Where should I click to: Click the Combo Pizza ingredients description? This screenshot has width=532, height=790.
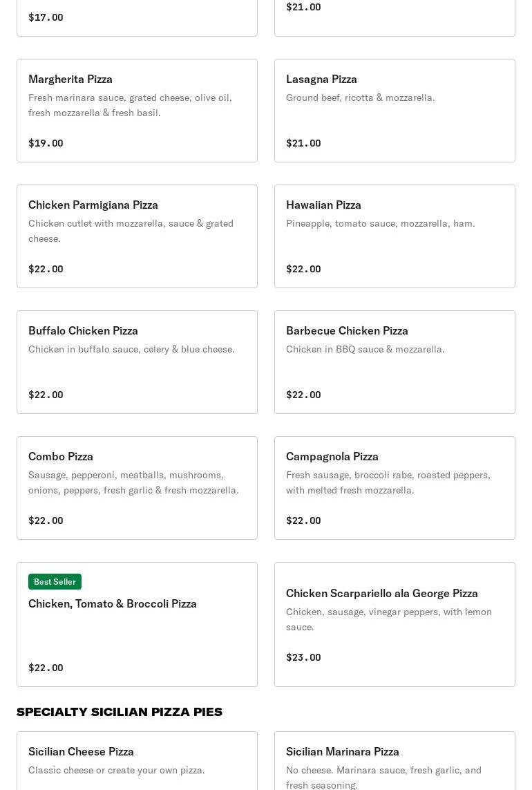coord(133,482)
